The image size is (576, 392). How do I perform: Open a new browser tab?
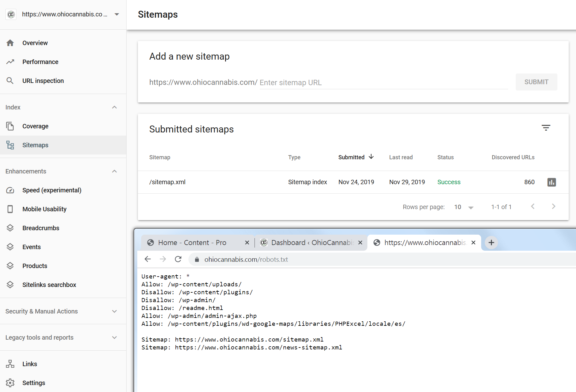coord(491,243)
